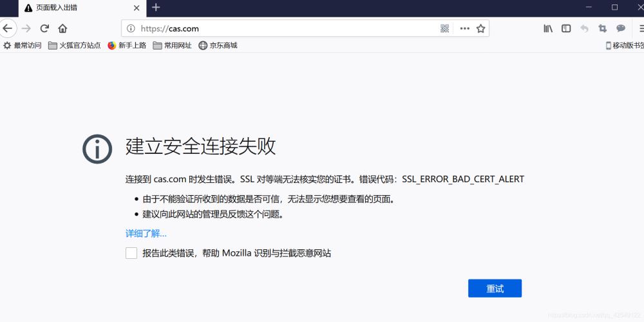Reload the current page
644x322 pixels.
(x=44, y=28)
